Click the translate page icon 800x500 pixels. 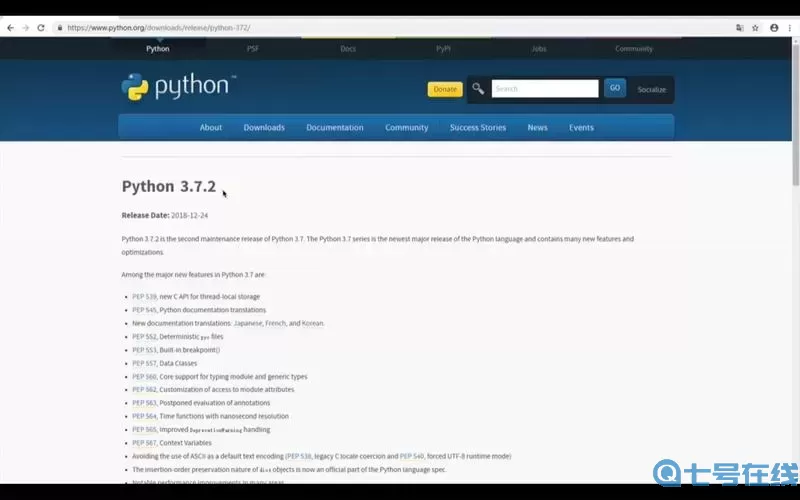click(740, 28)
